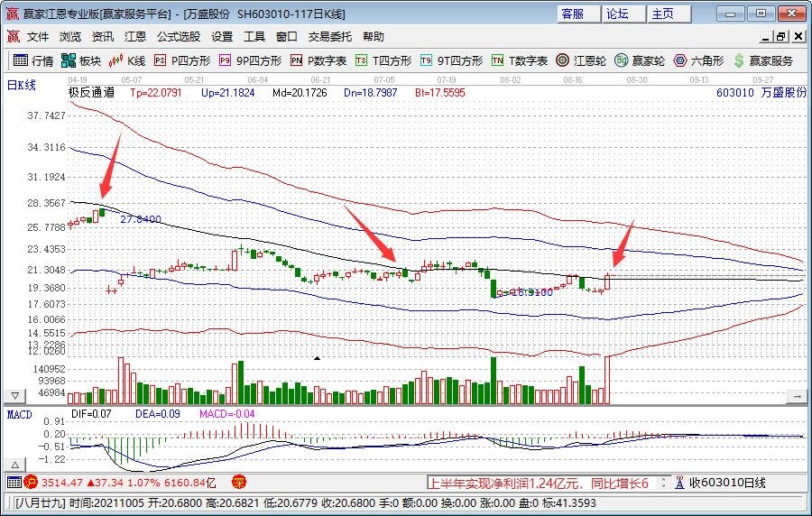Click the 客服 button in title bar
The width and height of the screenshot is (812, 516).
pos(579,14)
